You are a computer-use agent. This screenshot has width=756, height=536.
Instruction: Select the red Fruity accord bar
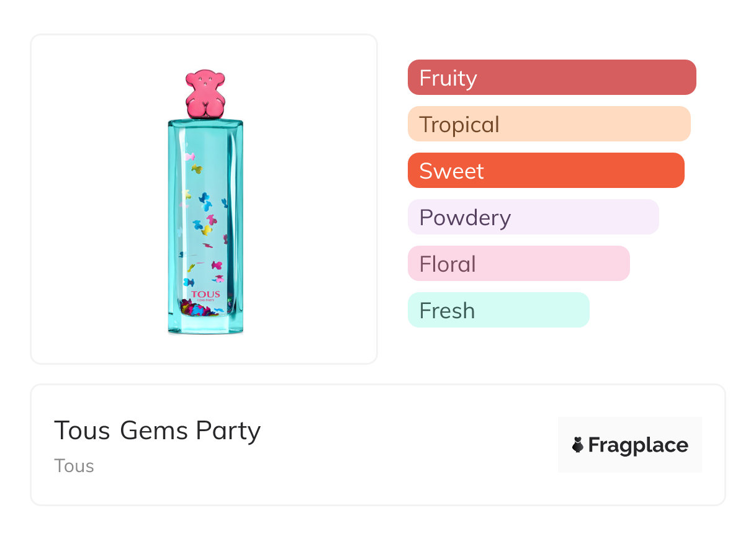click(x=552, y=78)
